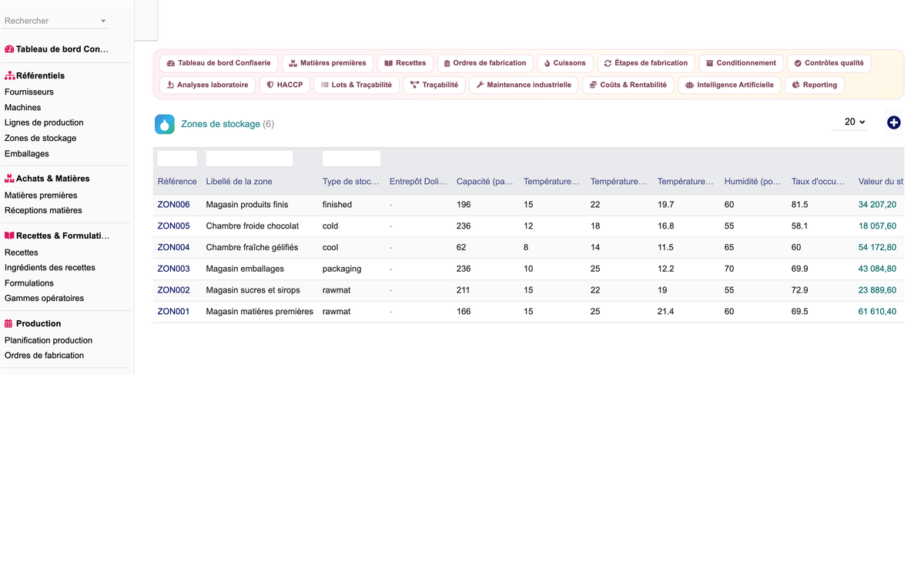This screenshot has height=572, width=924.
Task: Open Fournisseurs in the sidebar
Action: coord(29,92)
